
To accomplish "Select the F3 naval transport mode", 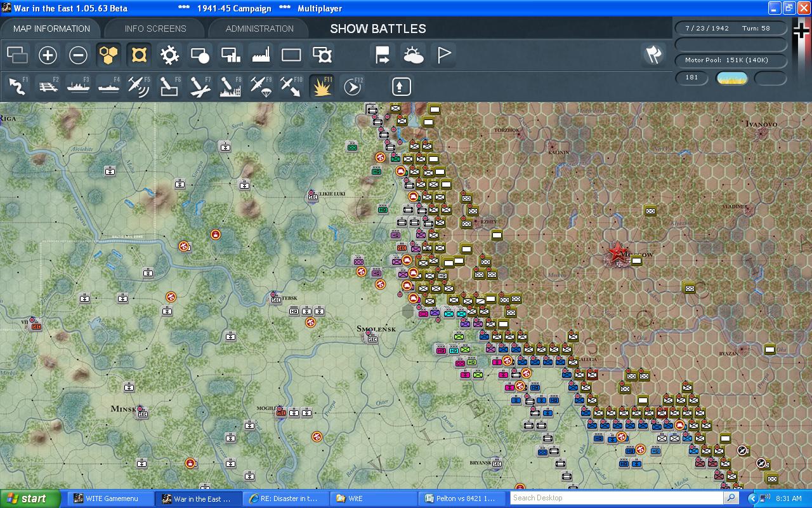I will [78, 86].
